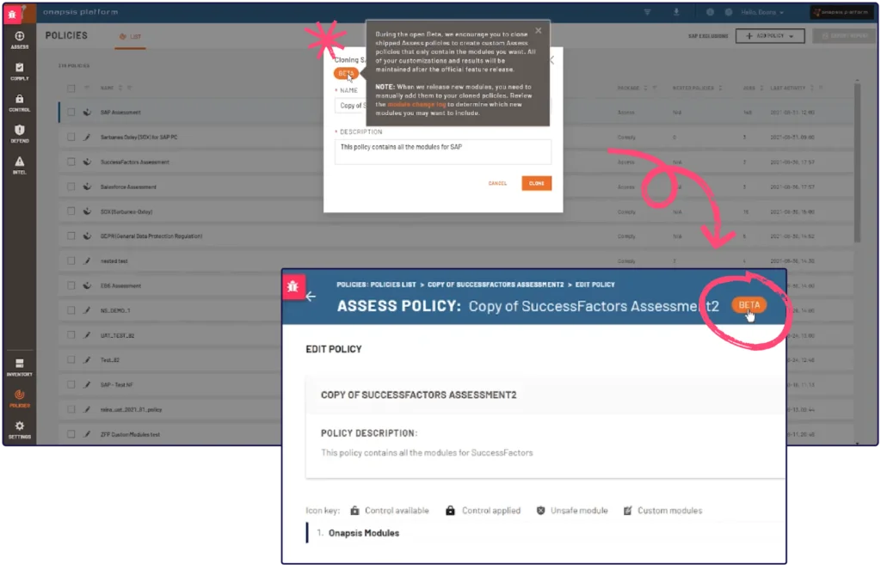
Task: Open Inventory from the sidebar
Action: point(19,367)
